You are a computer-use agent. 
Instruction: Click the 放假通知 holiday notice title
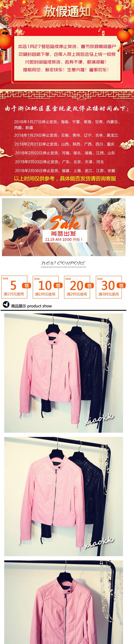(67, 12)
